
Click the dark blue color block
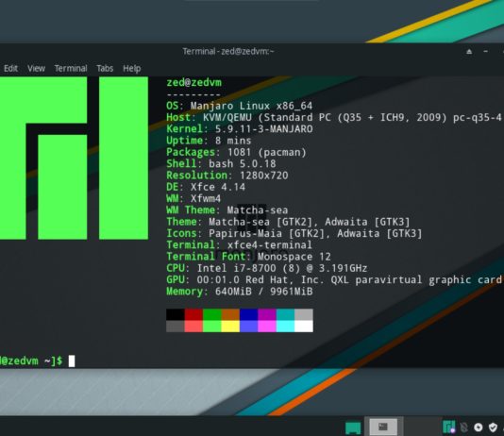point(248,314)
